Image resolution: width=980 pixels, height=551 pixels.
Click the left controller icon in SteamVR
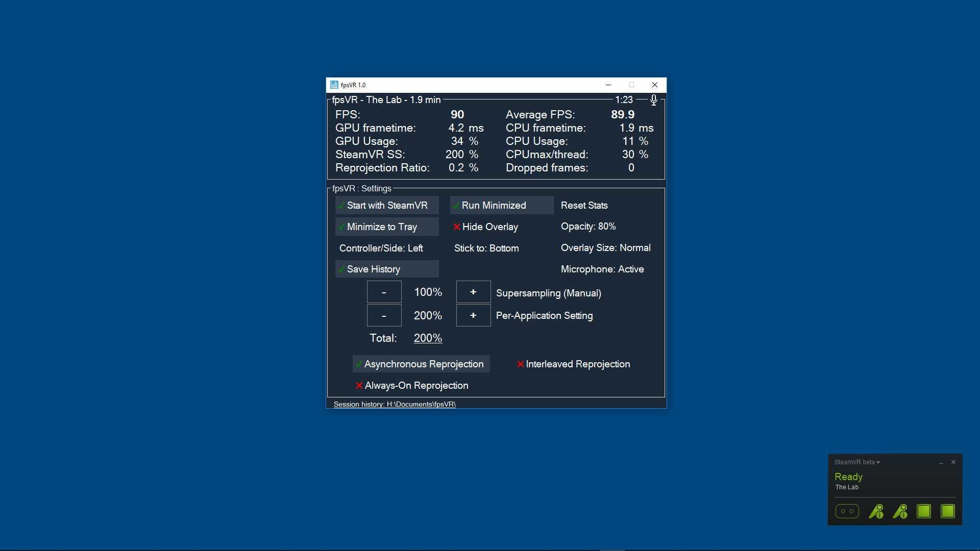coord(876,511)
